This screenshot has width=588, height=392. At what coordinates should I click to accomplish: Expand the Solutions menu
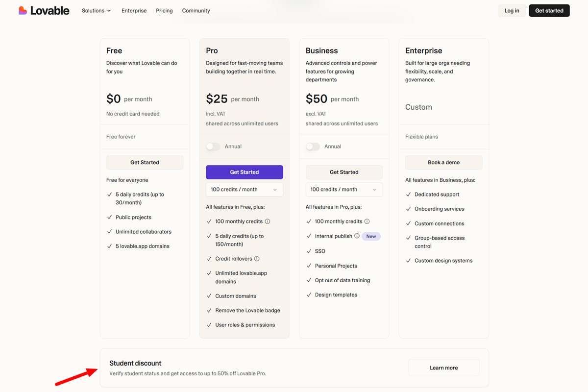96,11
